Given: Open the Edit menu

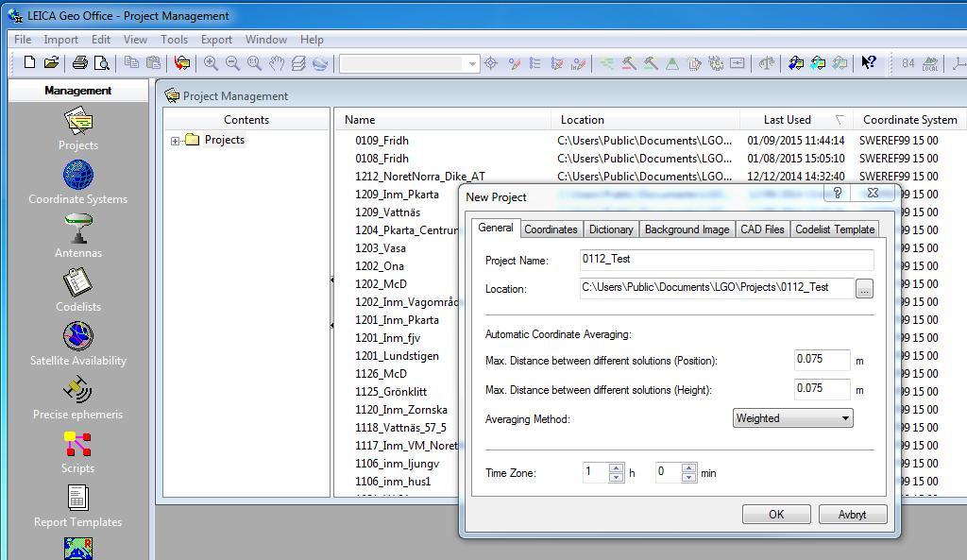Looking at the screenshot, I should pyautogui.click(x=101, y=40).
